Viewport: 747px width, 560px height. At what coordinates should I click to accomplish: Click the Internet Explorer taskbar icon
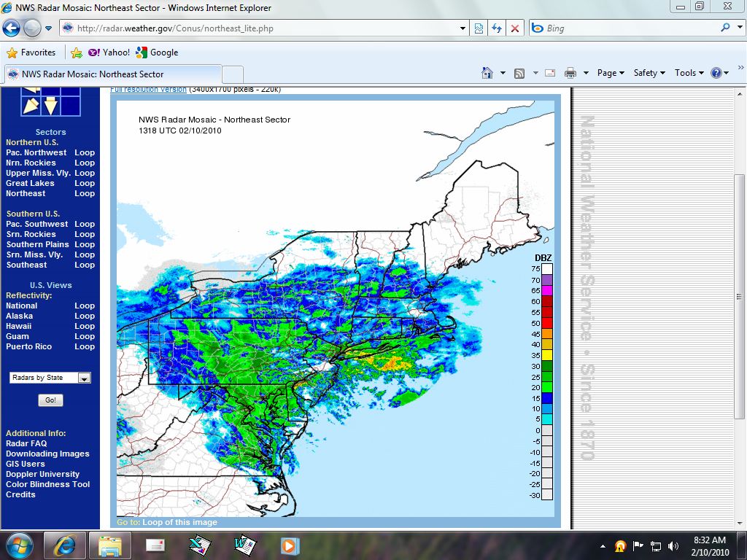pos(64,545)
